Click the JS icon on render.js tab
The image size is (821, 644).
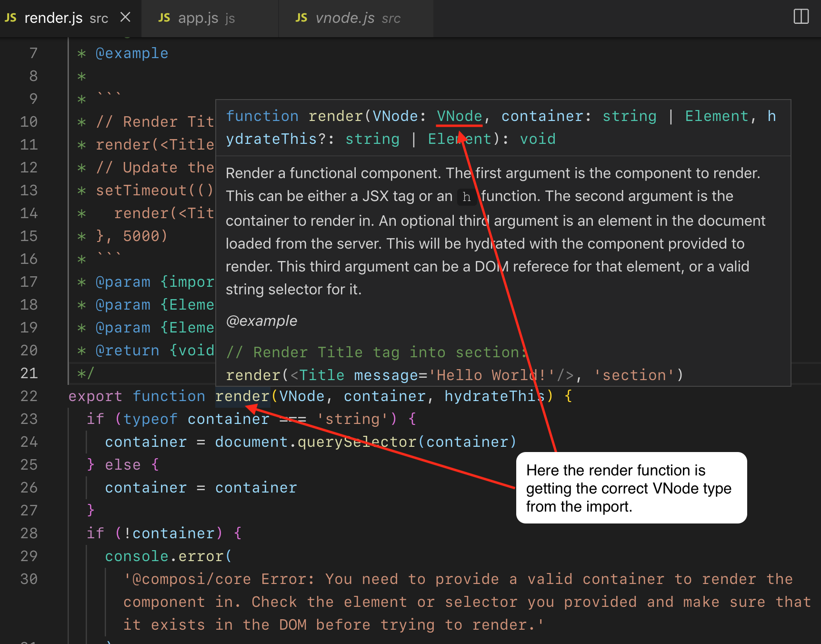10,18
